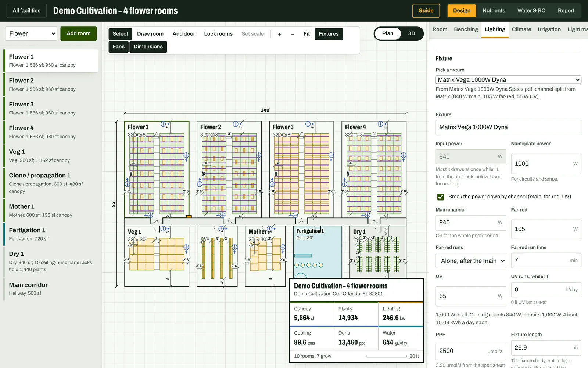Select the bottom fan icon in Flower 1
This screenshot has height=368, width=588.
[151, 215]
